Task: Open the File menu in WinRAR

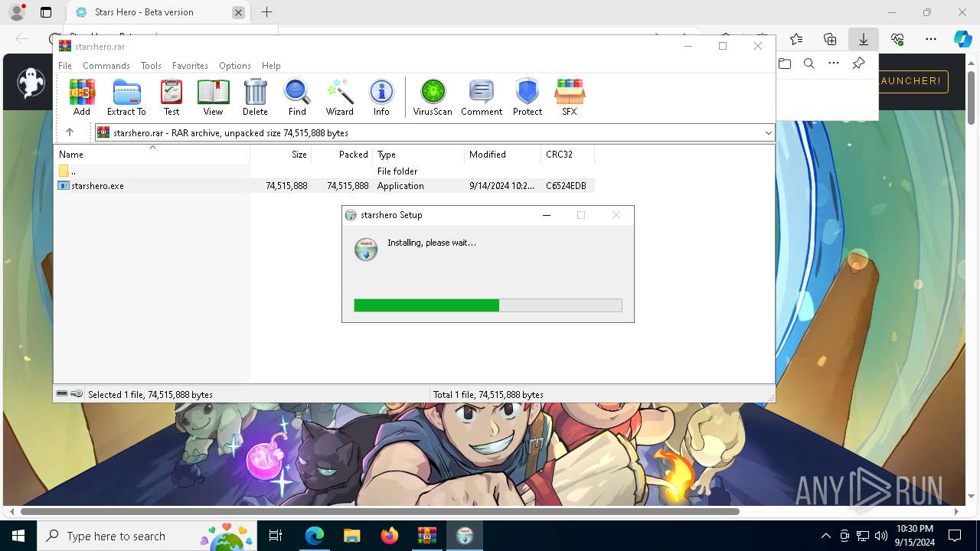Action: [x=65, y=66]
